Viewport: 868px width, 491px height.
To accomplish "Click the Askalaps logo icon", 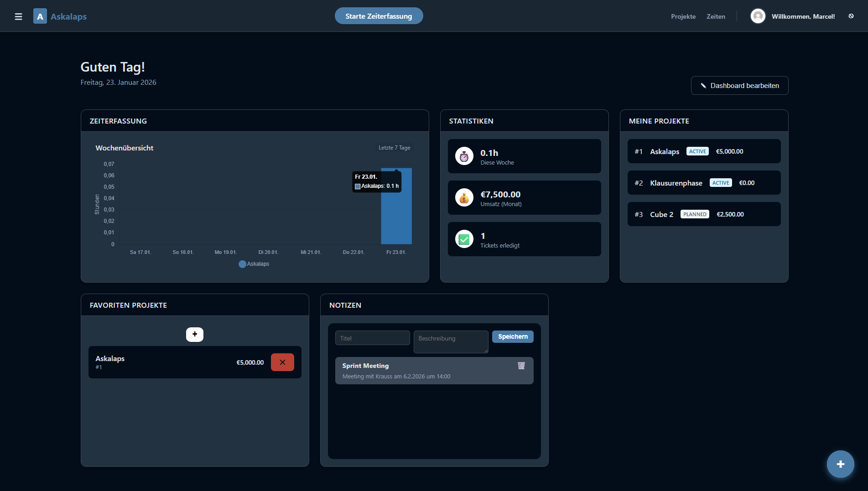I will [40, 16].
